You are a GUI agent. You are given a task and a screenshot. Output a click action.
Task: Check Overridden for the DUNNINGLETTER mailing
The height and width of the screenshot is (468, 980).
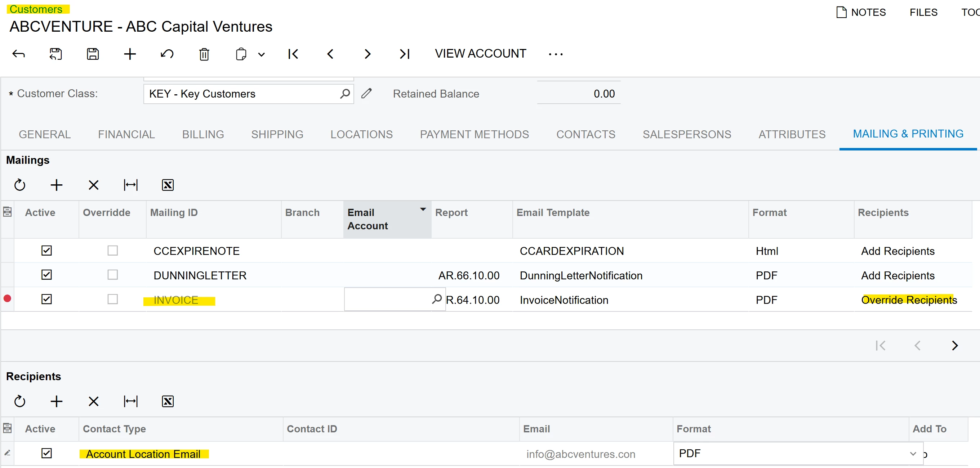coord(113,275)
